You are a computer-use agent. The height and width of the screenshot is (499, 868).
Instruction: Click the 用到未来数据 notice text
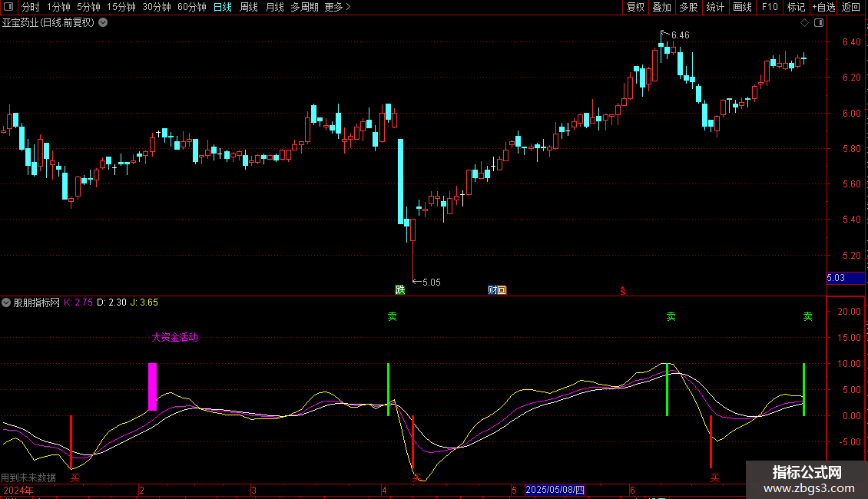(x=28, y=478)
